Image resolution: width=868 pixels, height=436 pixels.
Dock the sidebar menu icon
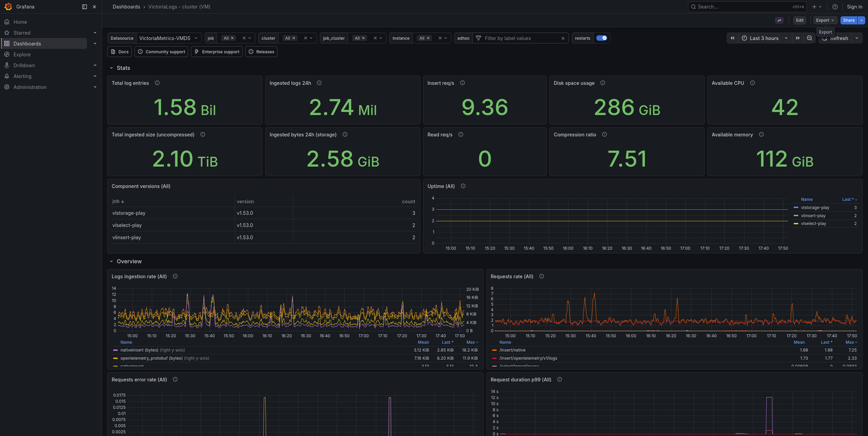click(x=84, y=7)
